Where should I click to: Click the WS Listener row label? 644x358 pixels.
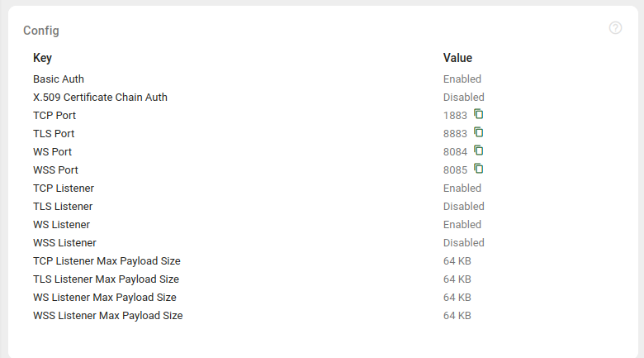click(61, 225)
